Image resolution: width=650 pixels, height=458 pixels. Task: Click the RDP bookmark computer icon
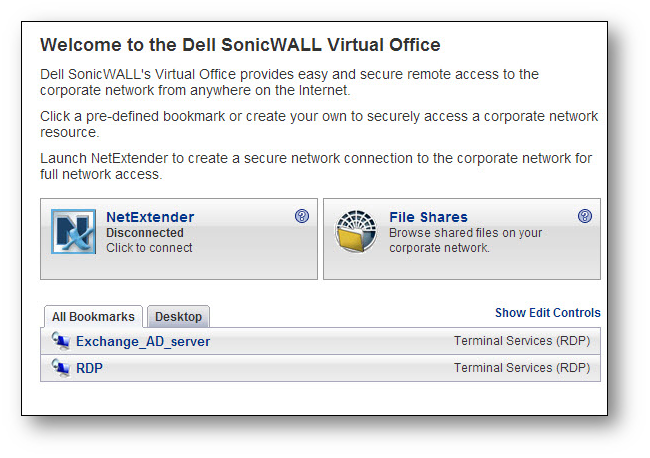coord(61,368)
